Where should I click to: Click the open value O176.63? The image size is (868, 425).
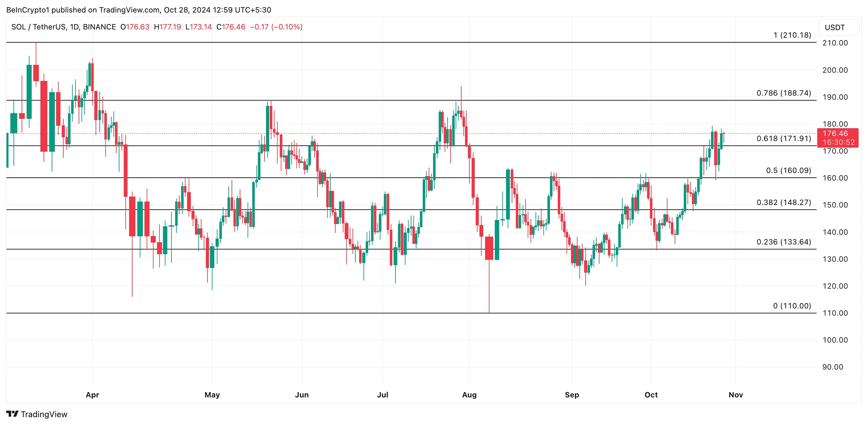click(x=135, y=27)
